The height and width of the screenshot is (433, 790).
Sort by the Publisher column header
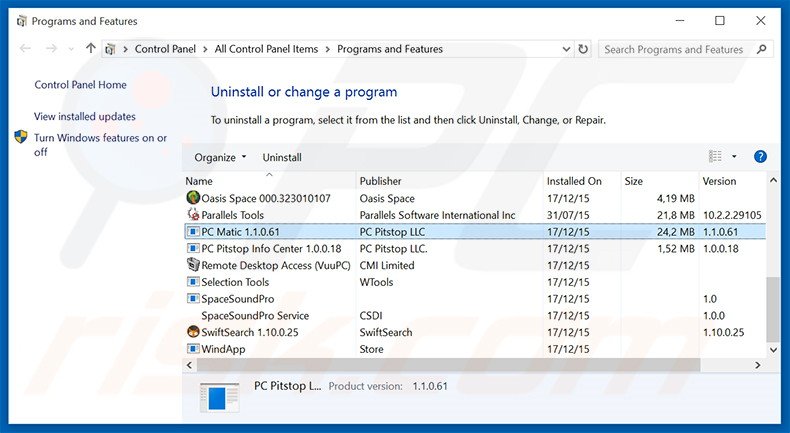click(449, 181)
